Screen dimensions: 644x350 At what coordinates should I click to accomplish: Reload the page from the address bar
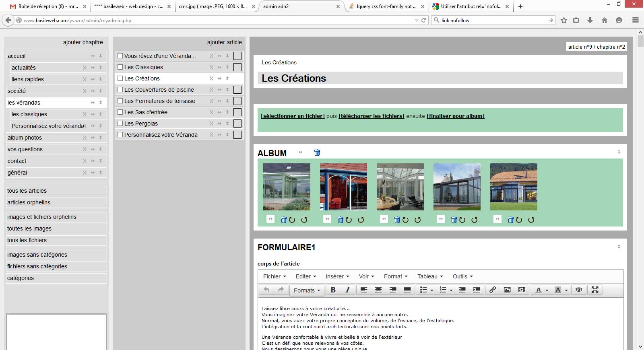pyautogui.click(x=423, y=20)
